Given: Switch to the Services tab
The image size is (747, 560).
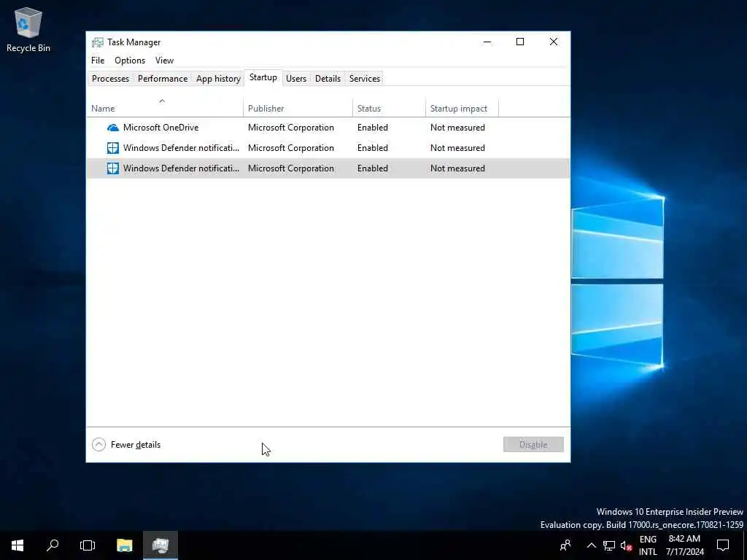Looking at the screenshot, I should 365,79.
